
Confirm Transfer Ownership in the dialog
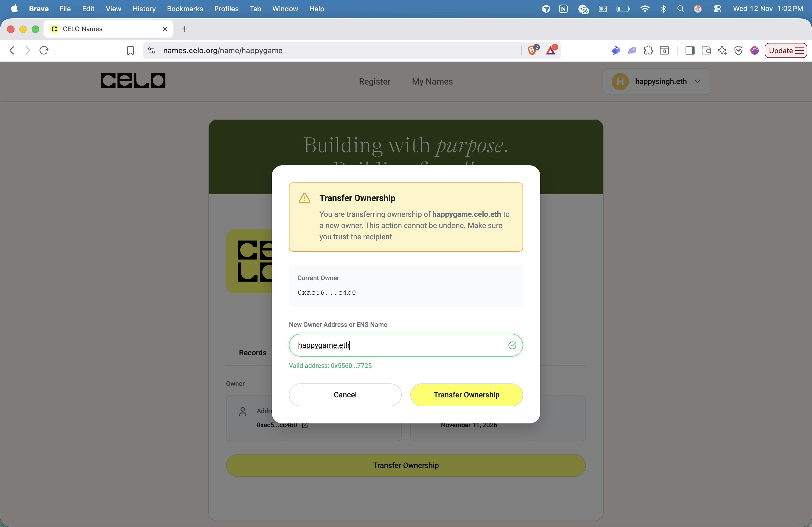coord(466,395)
